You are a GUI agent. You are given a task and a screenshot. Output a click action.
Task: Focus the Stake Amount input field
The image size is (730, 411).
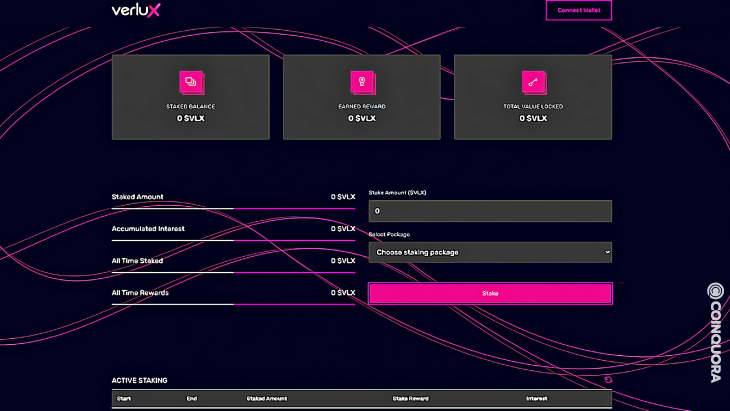pos(490,211)
